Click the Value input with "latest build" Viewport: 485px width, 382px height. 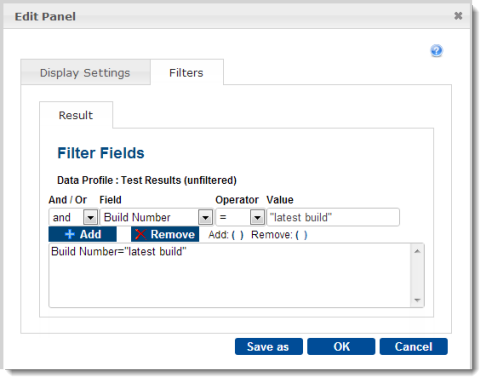coord(333,218)
